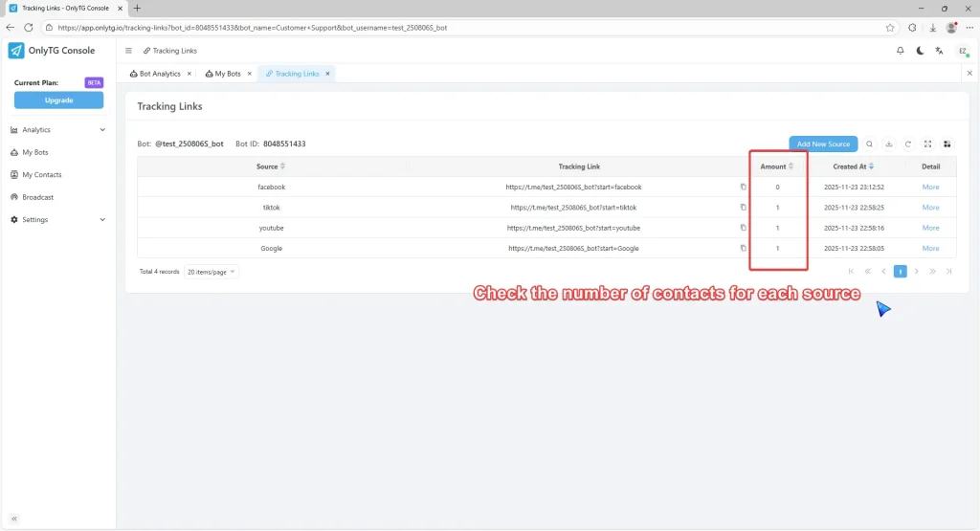980x531 pixels.
Task: Open the column settings grid icon
Action: coord(947,144)
